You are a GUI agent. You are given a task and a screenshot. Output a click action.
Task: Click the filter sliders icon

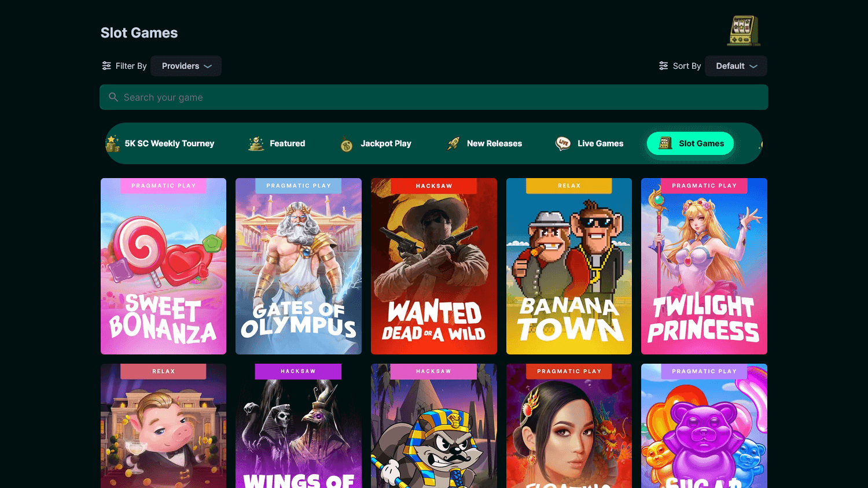[x=106, y=66]
